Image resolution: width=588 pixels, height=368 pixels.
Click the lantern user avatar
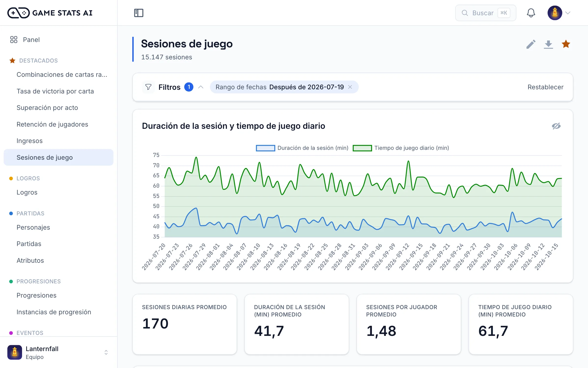(555, 13)
